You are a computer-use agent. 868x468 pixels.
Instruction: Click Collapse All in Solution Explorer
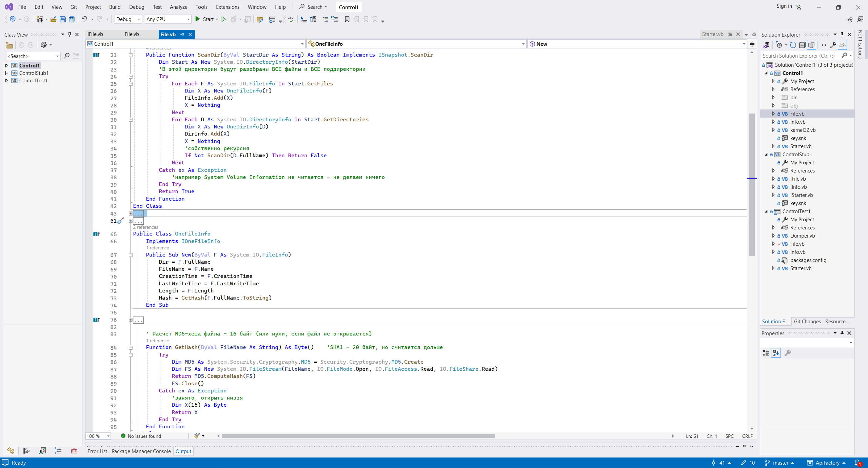click(802, 45)
